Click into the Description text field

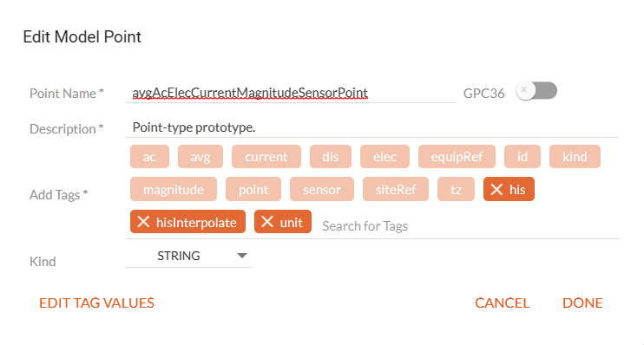coord(372,127)
